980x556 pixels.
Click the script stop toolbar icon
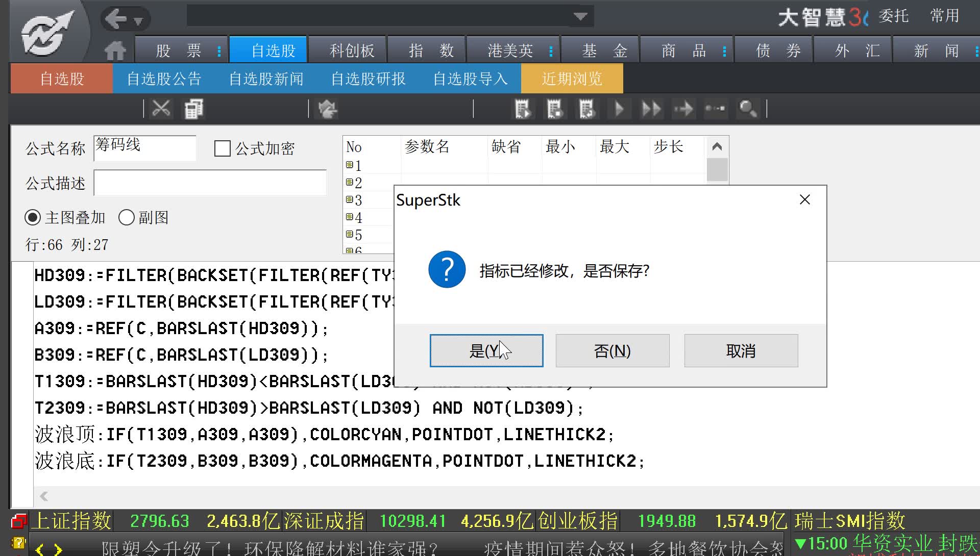tap(555, 109)
